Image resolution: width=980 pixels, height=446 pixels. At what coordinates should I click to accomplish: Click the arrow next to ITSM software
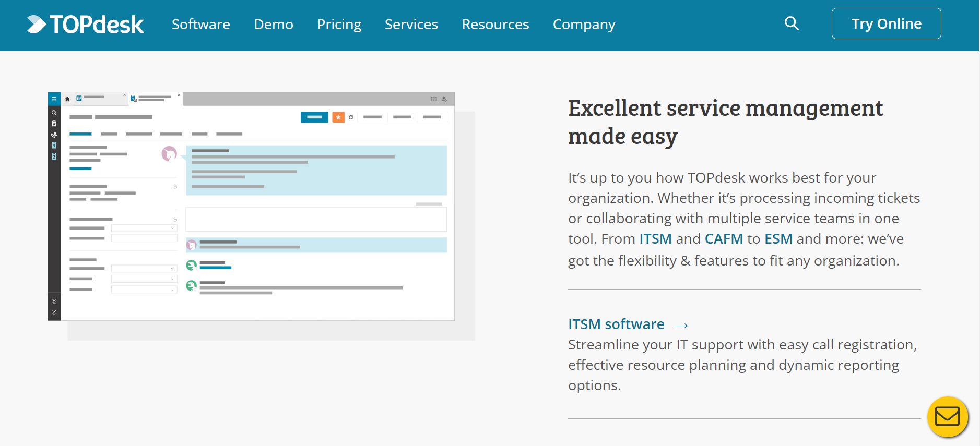[681, 326]
